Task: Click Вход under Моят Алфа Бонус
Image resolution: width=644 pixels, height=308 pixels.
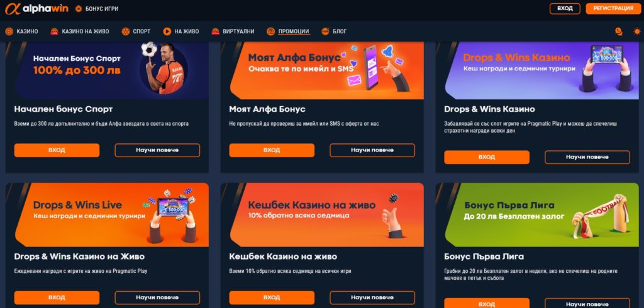Action: tap(272, 150)
